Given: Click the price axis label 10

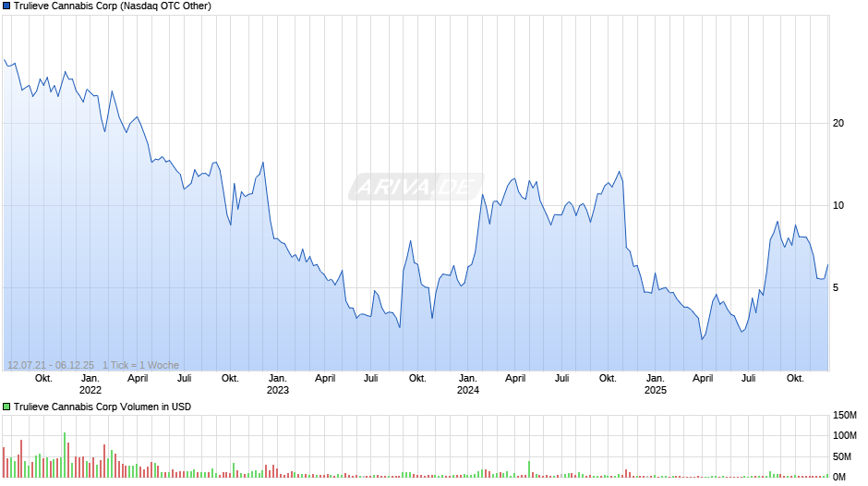Looking at the screenshot, I should click(x=838, y=206).
